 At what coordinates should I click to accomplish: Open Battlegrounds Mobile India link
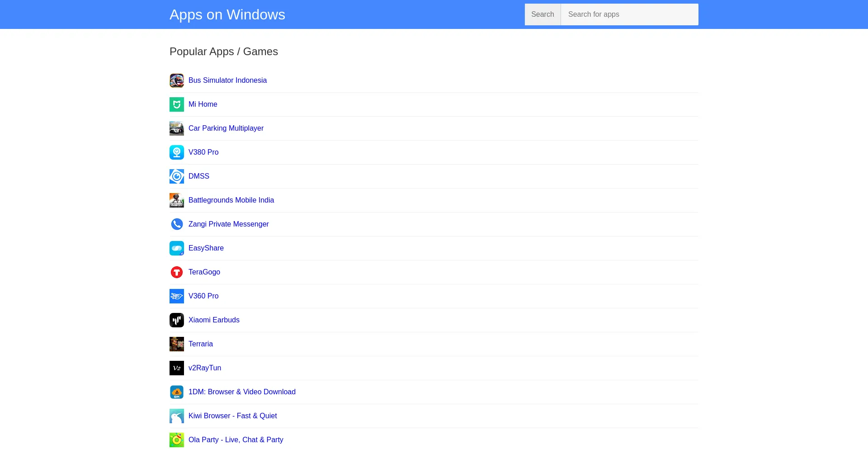(x=231, y=200)
